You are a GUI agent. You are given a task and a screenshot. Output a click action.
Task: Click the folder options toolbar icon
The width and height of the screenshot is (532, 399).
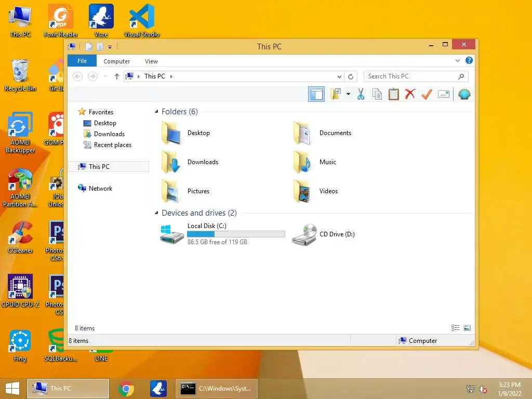336,94
